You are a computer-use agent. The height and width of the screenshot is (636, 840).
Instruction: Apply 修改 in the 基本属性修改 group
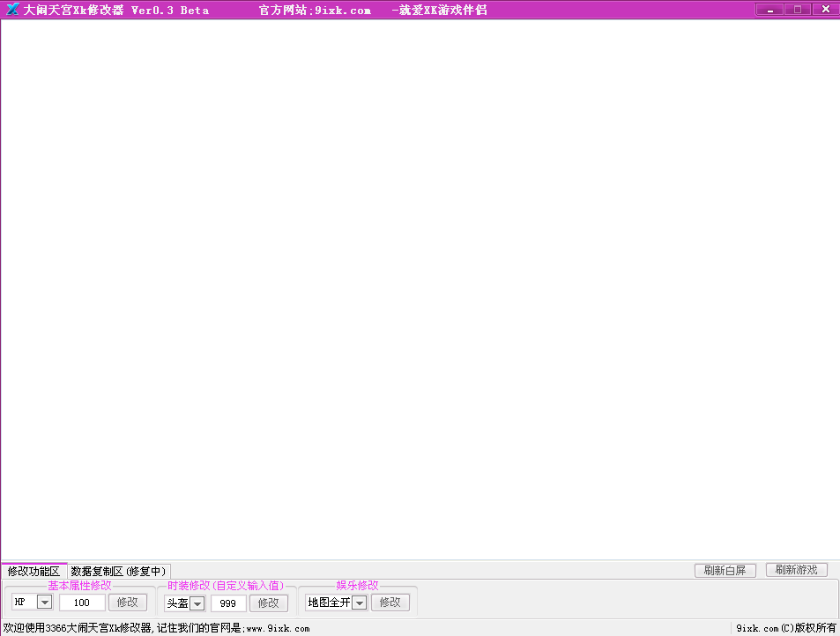click(x=128, y=603)
